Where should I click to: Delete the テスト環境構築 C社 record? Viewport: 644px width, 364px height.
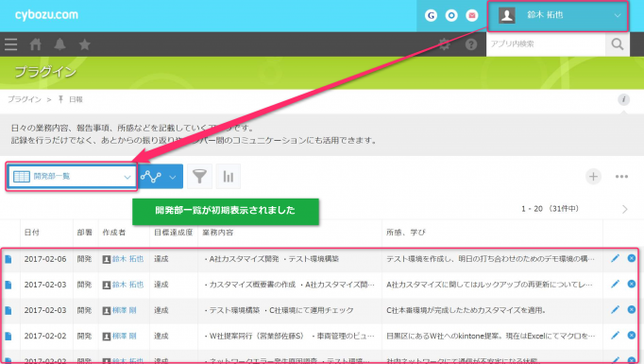point(632,309)
